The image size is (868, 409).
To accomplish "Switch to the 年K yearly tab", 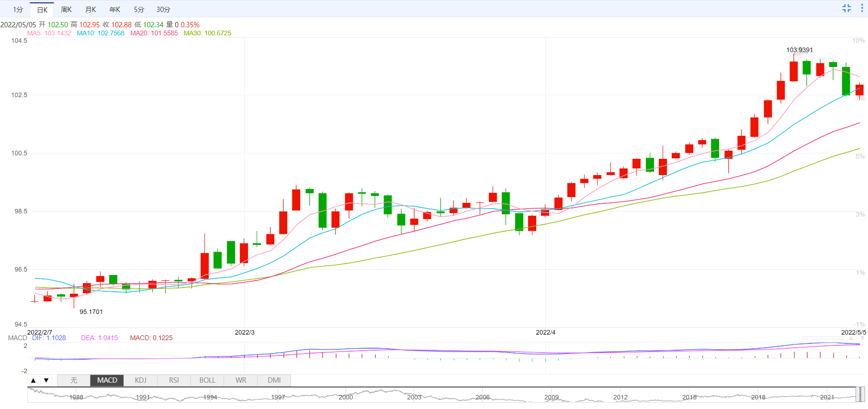I will coord(115,10).
